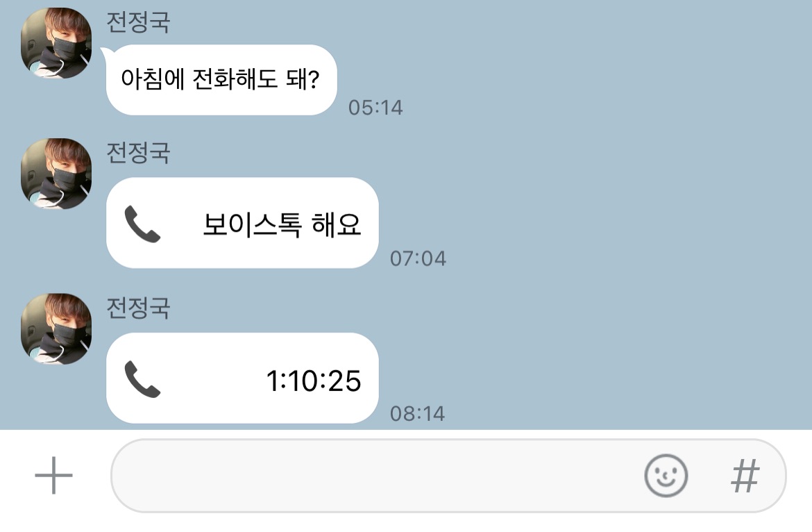Tap sender name 전정국 above 보이스톡 bubble

click(x=138, y=153)
